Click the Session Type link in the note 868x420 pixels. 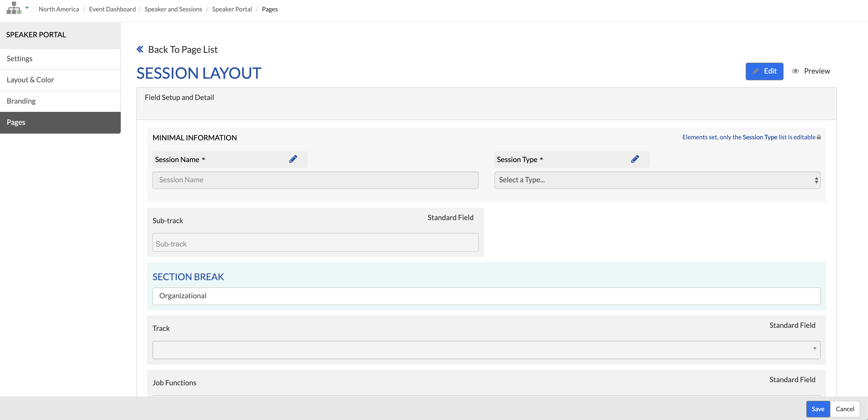tap(760, 137)
